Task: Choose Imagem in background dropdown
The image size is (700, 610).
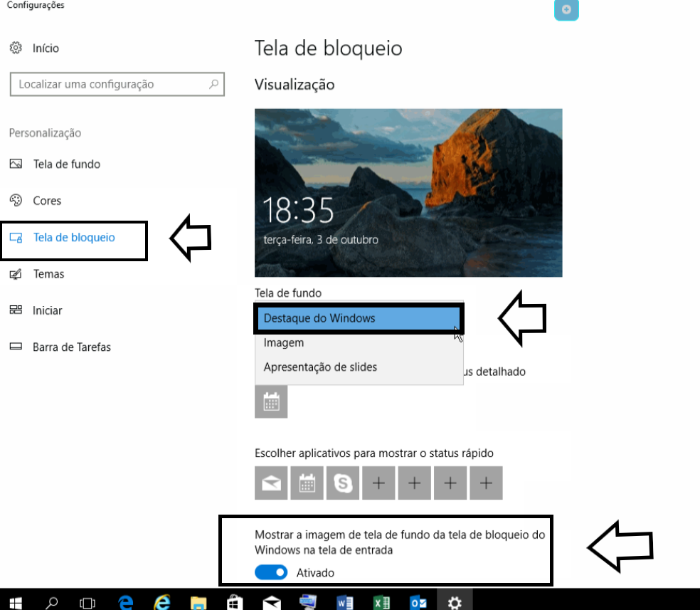Action: coord(359,342)
